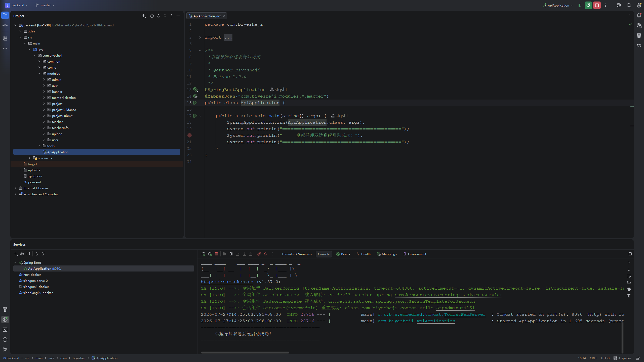Screen dimensions: 644x362
Task: Collapse the Javadoc comment fold
Action: [200, 51]
